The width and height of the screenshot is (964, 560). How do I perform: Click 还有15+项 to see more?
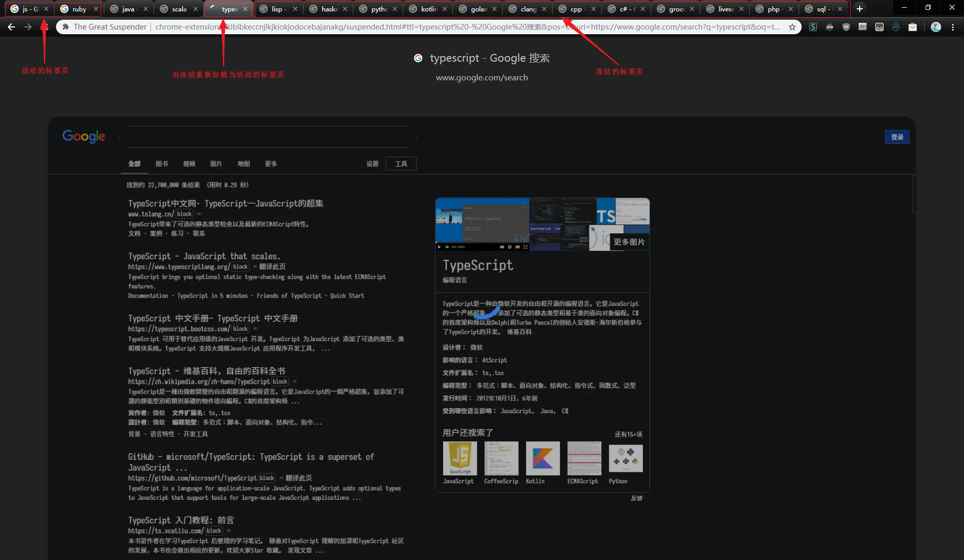point(628,435)
